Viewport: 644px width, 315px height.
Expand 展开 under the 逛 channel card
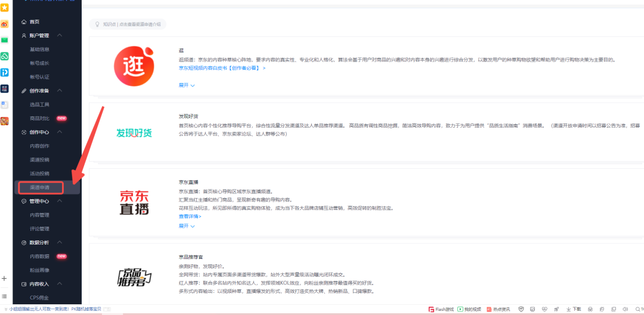point(187,85)
